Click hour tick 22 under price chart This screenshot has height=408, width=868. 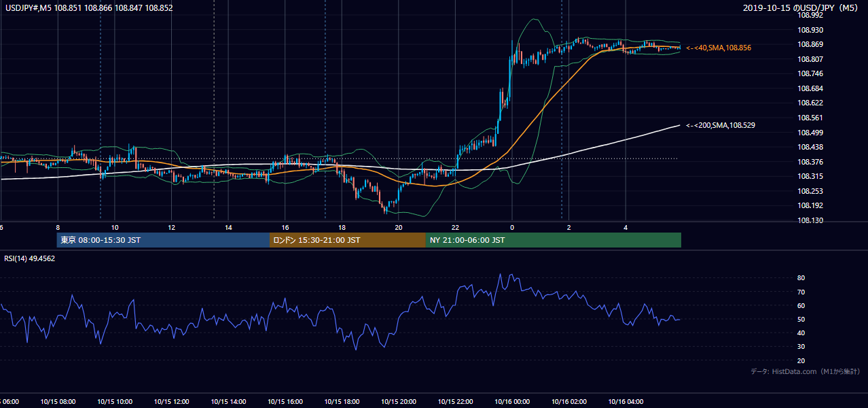[x=455, y=228]
